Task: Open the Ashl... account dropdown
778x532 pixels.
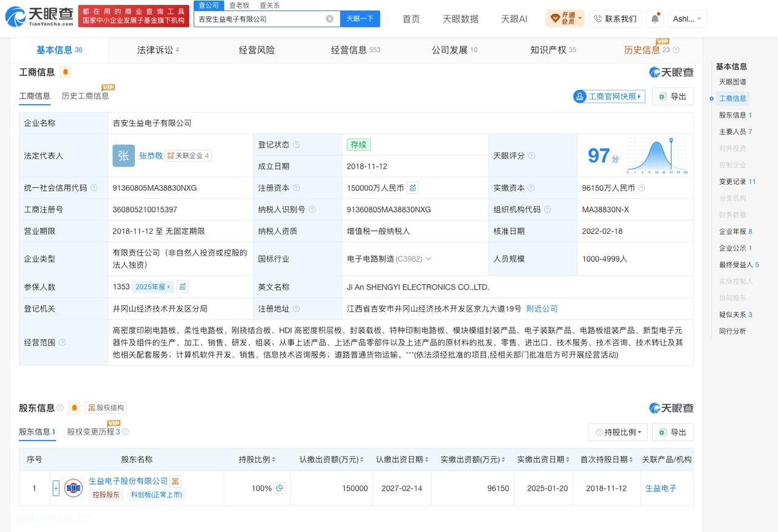Action: click(687, 19)
